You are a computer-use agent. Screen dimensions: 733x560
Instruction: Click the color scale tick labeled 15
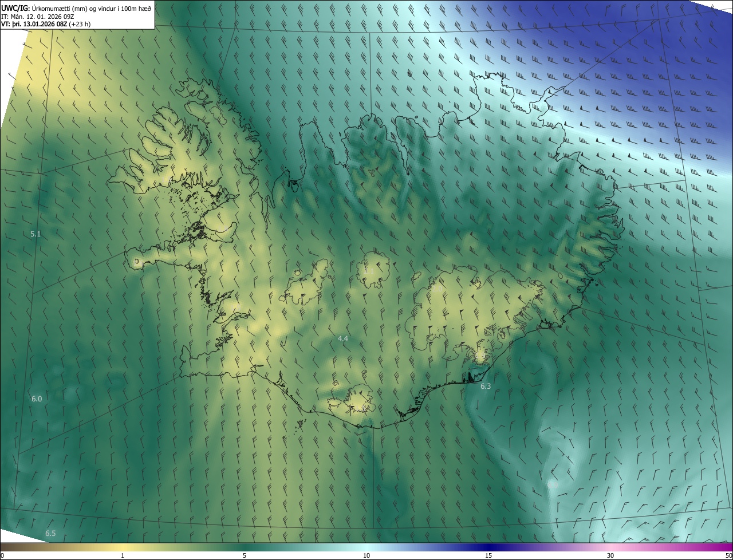click(488, 555)
